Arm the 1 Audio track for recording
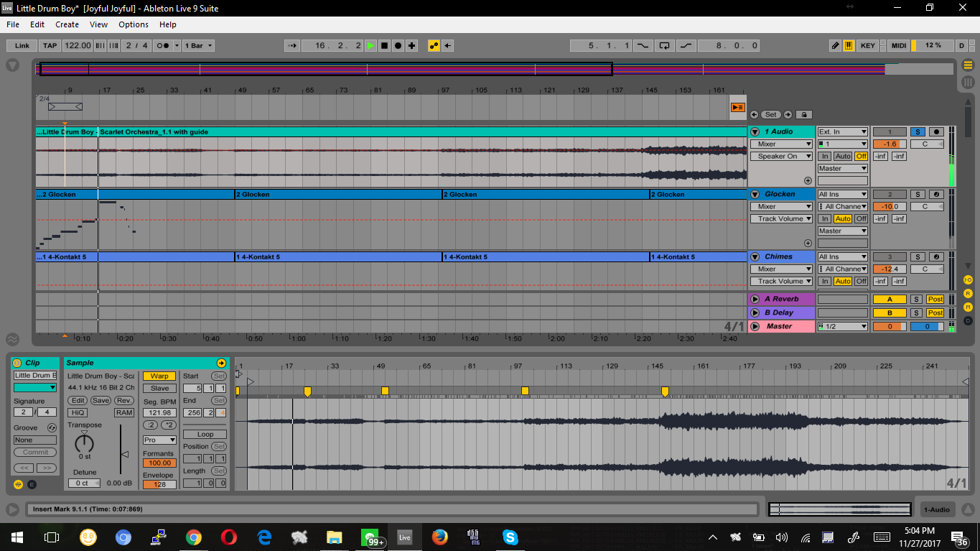 click(935, 132)
